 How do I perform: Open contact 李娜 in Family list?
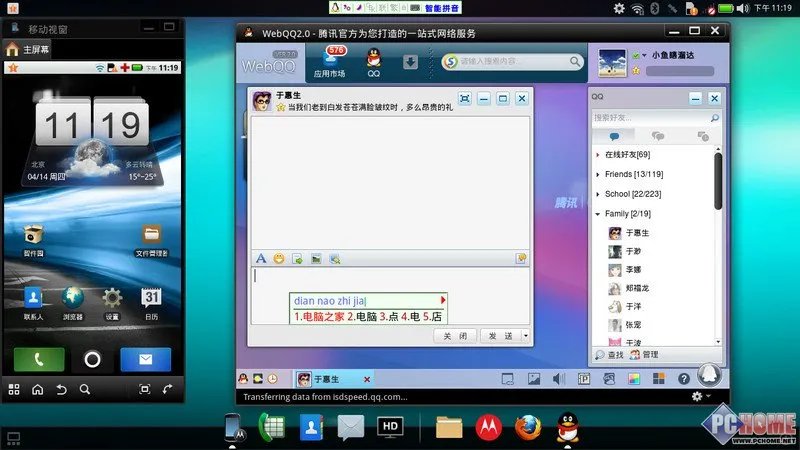pos(626,270)
